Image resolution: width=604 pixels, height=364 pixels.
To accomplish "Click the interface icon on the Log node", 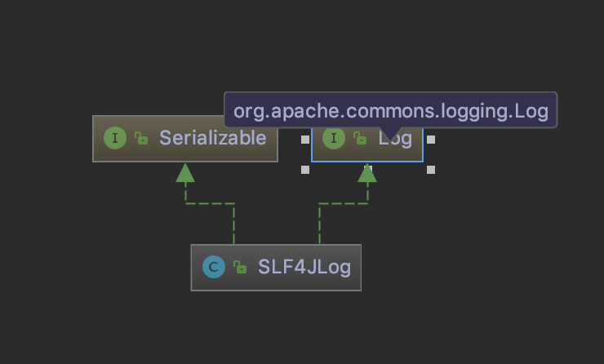I will (x=334, y=138).
